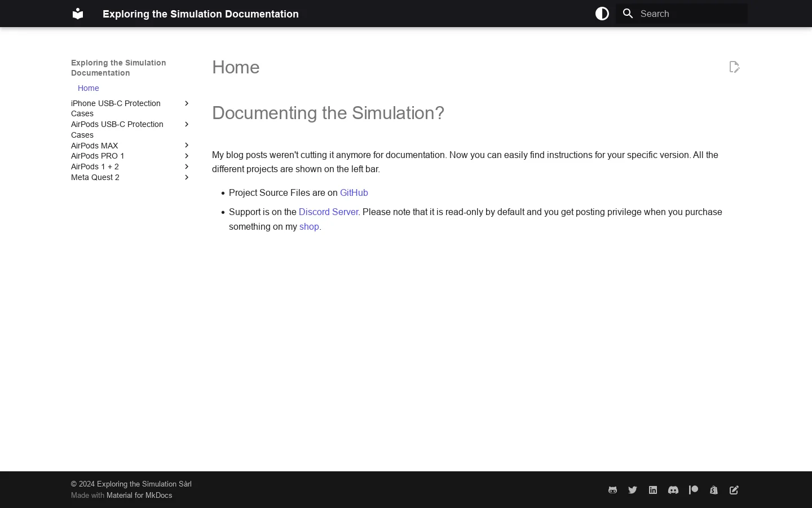The image size is (812, 508).
Task: Open Meta Quest 2 navigation item
Action: [95, 177]
